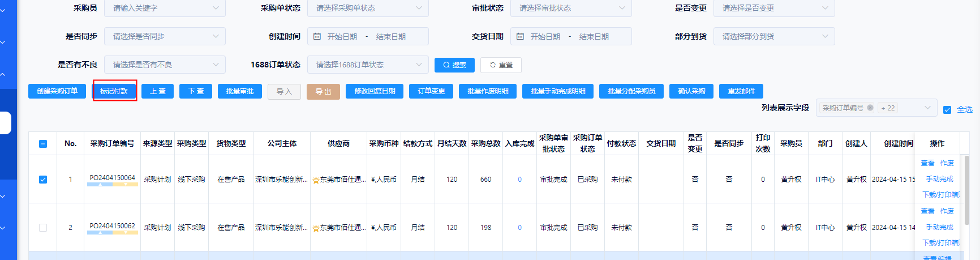Image resolution: width=980 pixels, height=260 pixels.
Task: Open the 是否同步 dropdown
Action: 165,36
